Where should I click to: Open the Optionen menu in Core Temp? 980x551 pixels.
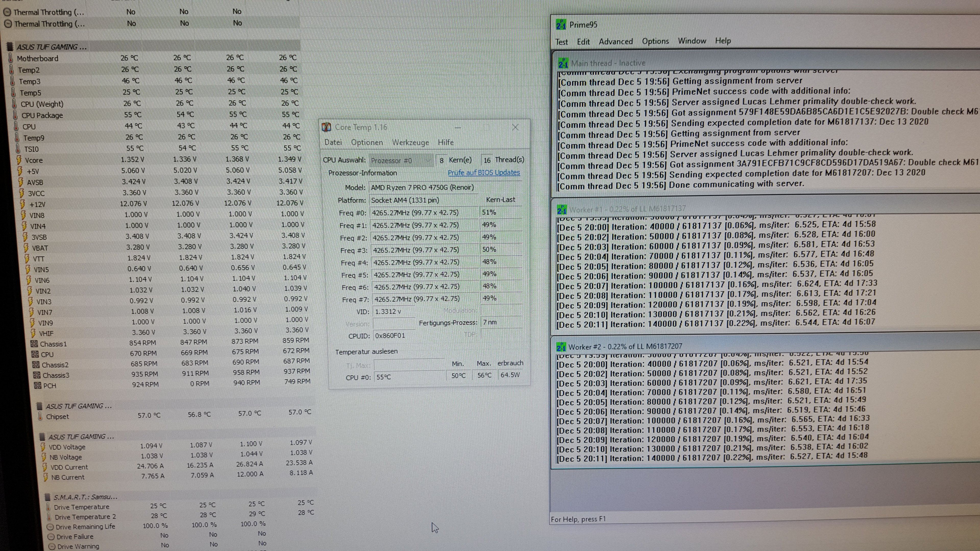(x=367, y=142)
